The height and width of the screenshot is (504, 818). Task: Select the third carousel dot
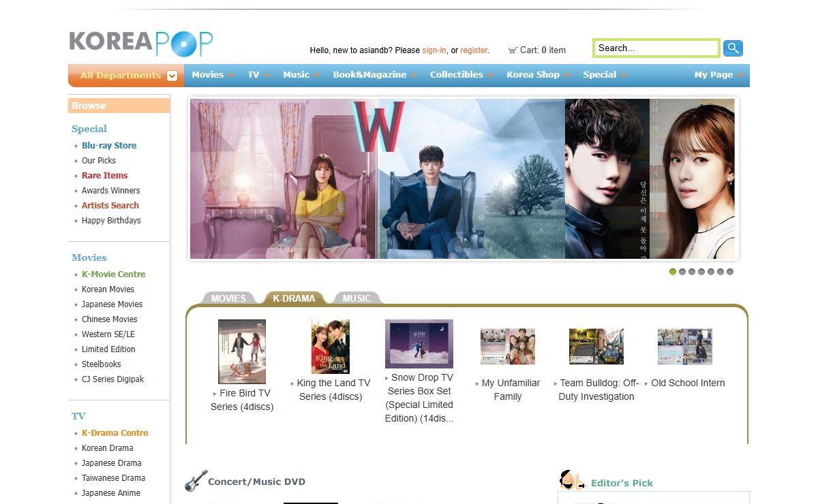692,272
